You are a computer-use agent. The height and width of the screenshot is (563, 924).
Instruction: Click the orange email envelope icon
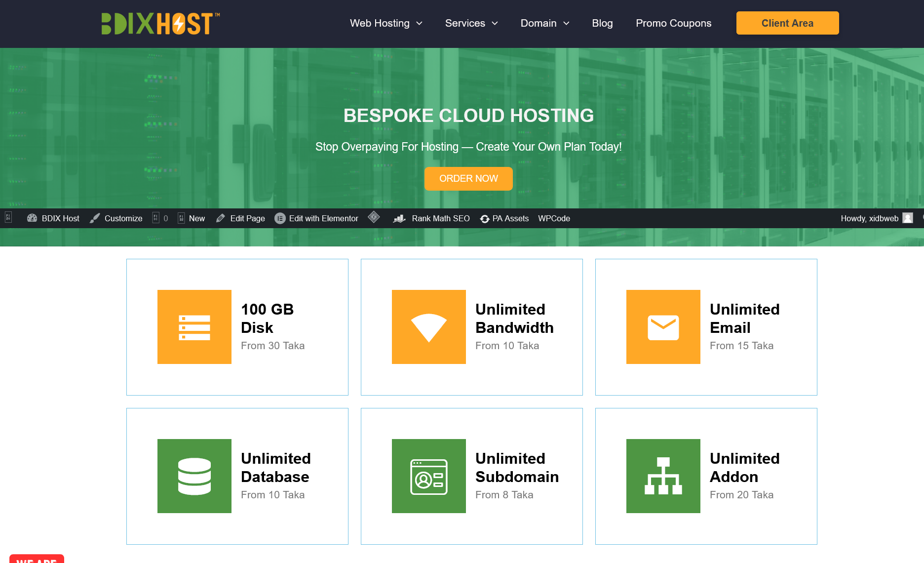tap(663, 327)
